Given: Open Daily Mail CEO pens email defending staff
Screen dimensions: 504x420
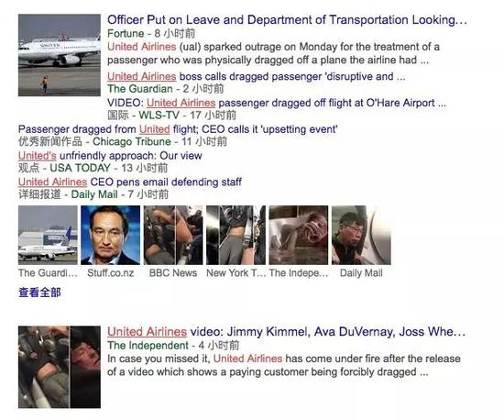Looking at the screenshot, I should click(130, 182).
